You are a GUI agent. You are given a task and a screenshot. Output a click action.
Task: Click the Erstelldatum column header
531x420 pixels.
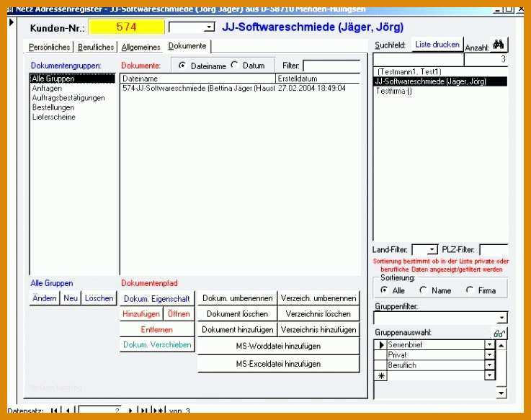tap(318, 79)
